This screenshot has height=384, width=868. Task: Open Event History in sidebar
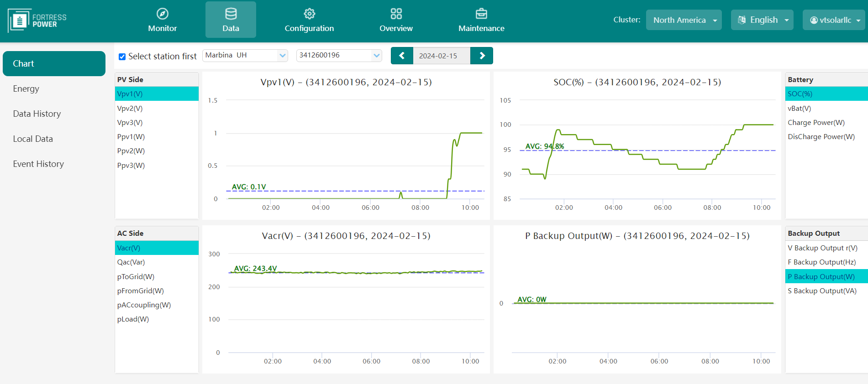click(38, 164)
